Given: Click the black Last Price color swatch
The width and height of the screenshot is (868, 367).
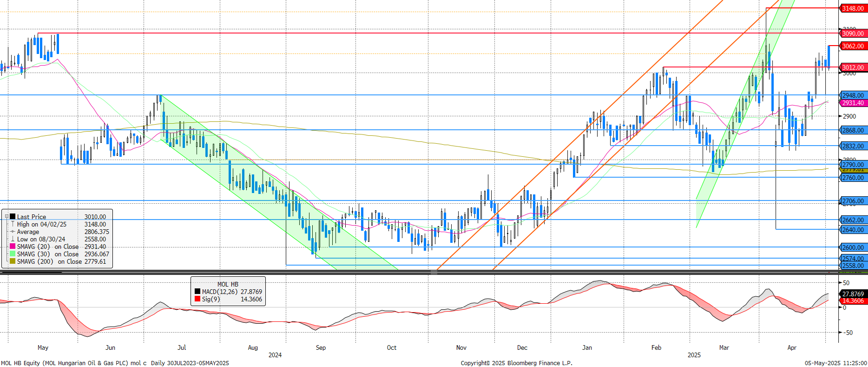Looking at the screenshot, I should tap(13, 217).
